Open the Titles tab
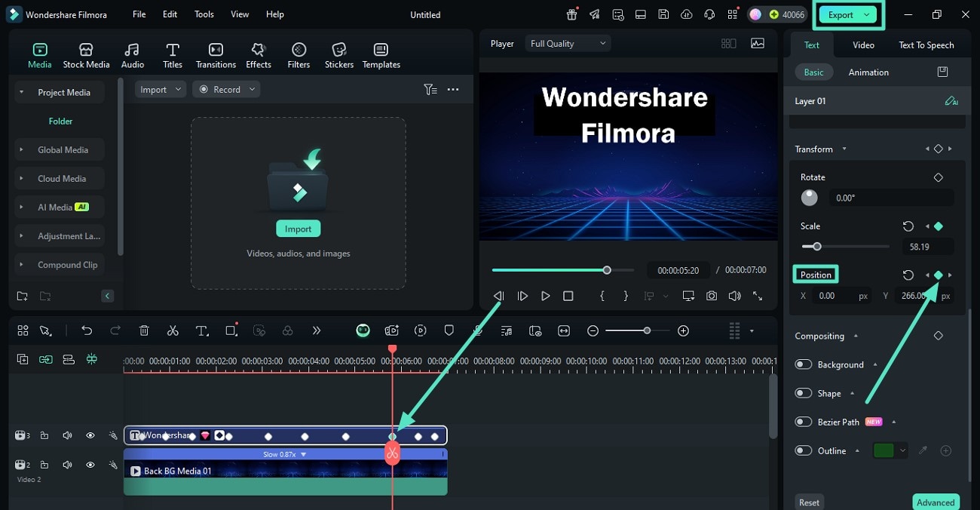Screen dimensions: 980x510 click(173, 55)
